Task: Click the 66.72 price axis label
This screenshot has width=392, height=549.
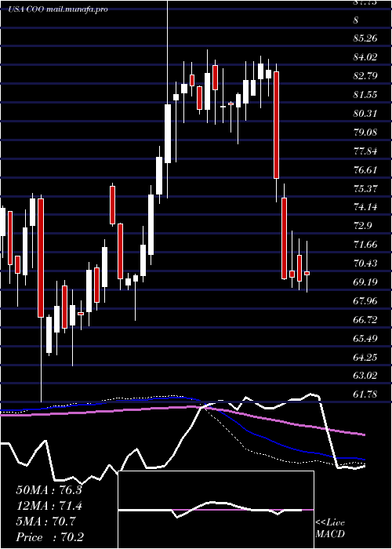Action: 365,320
